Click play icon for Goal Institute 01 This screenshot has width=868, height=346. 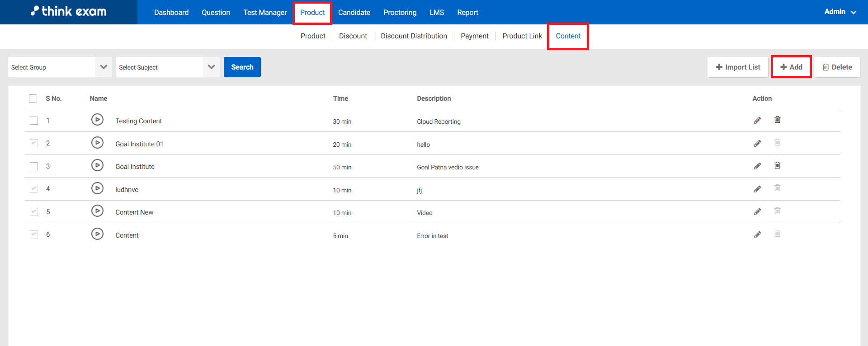[97, 143]
